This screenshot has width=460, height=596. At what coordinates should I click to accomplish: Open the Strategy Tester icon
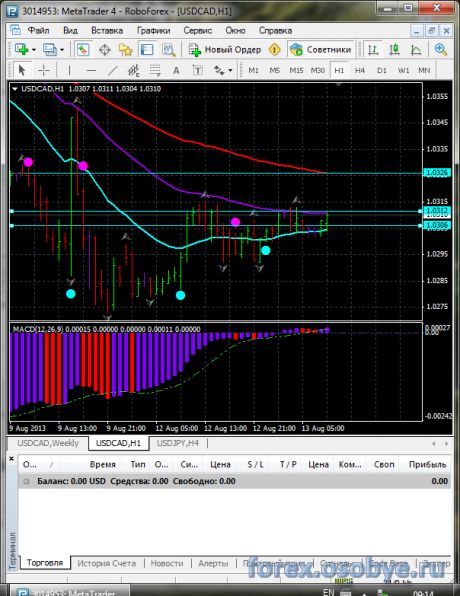click(x=168, y=49)
